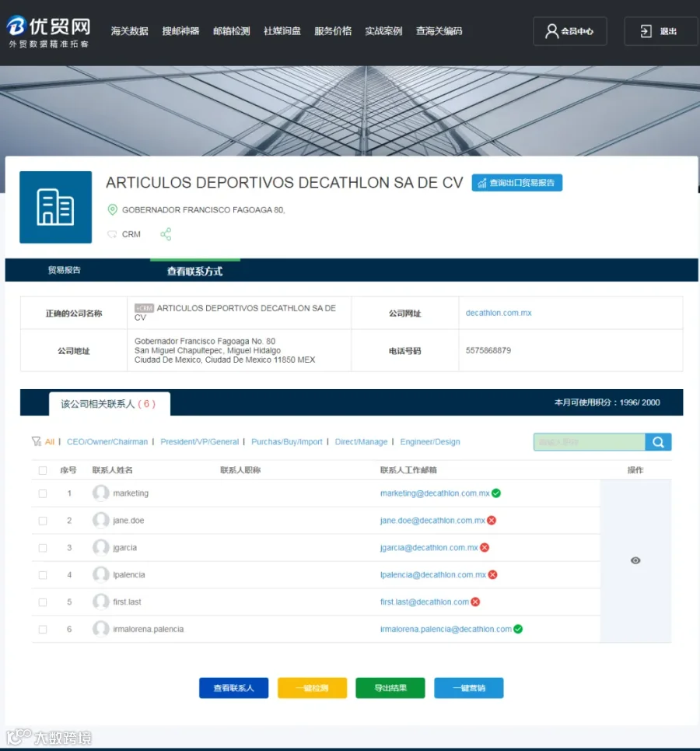Click the 优贸网 logo icon

[x=16, y=26]
